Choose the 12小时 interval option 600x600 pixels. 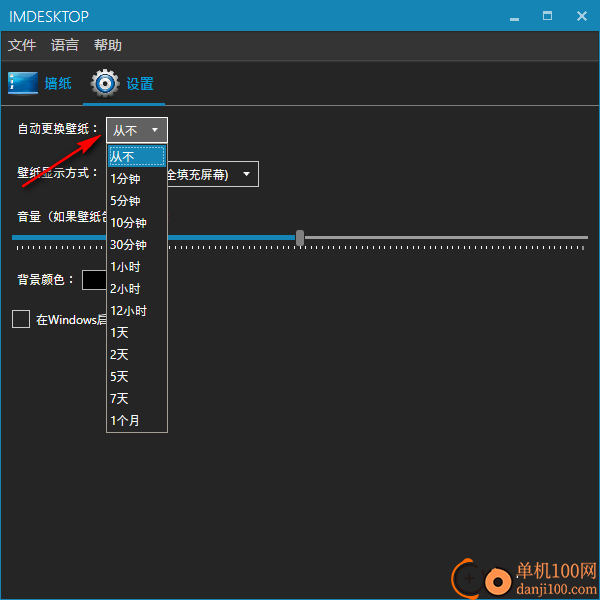[x=137, y=311]
